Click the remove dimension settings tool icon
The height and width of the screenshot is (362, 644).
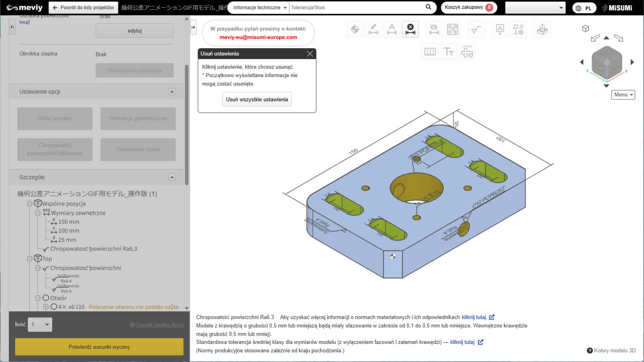coord(410,29)
